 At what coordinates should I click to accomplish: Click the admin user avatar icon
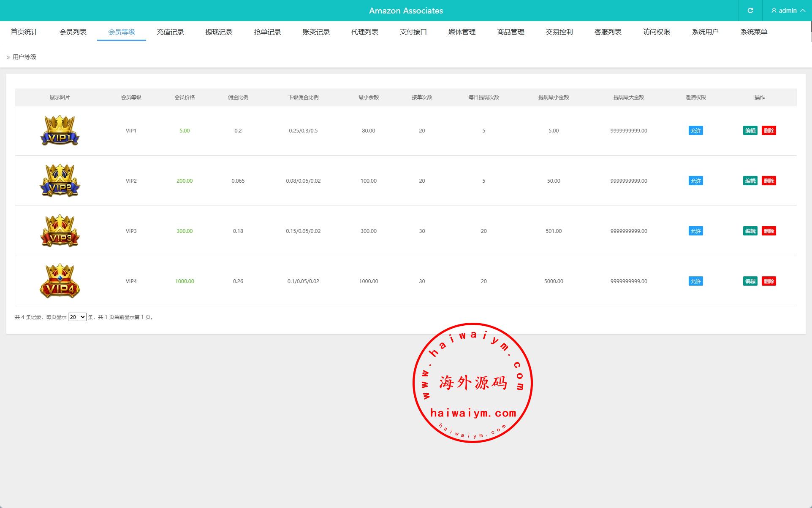coord(774,11)
